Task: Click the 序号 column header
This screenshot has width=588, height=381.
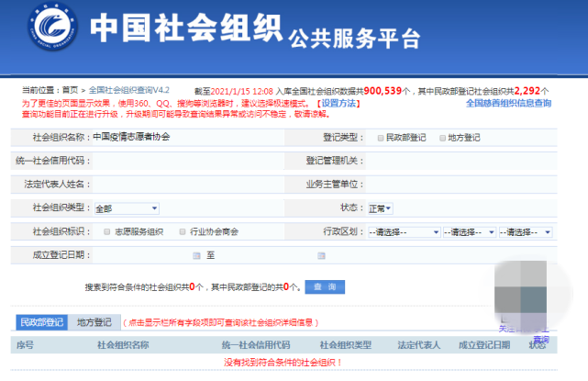Action: 25,345
